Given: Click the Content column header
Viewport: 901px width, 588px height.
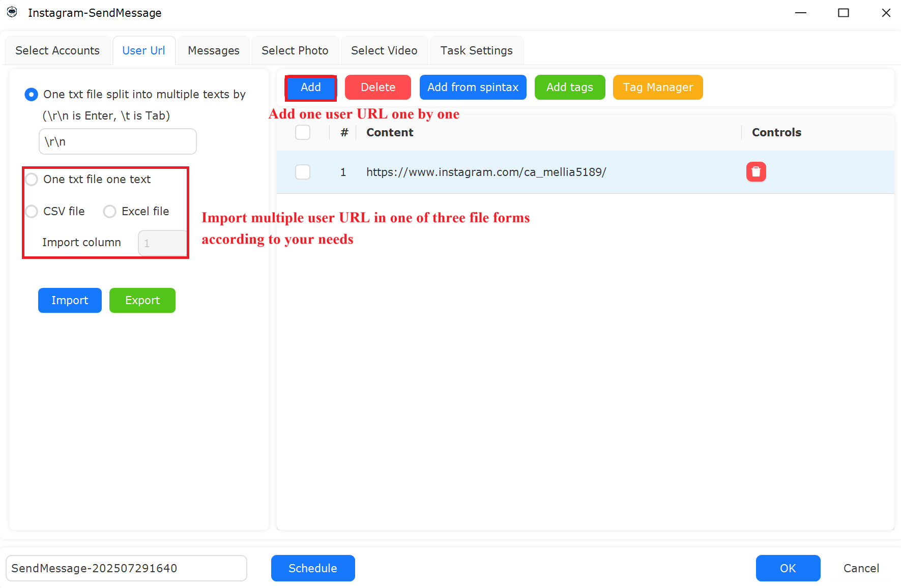Looking at the screenshot, I should 390,133.
